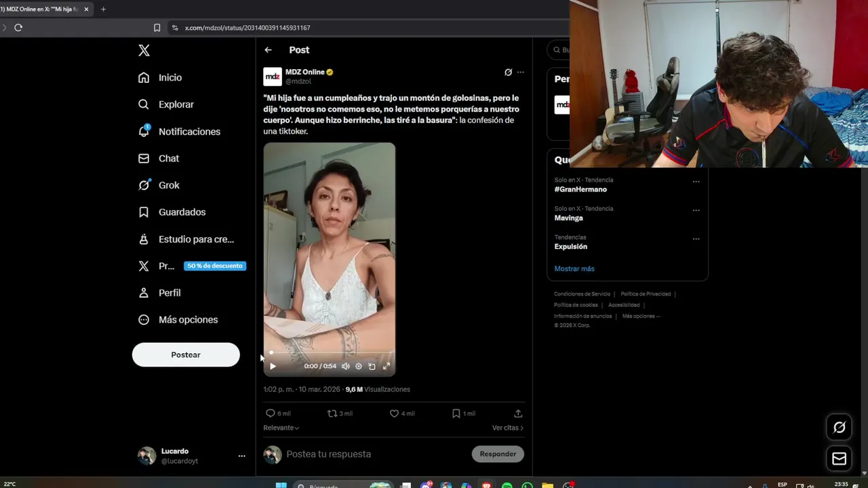Open the floating messages envelope button

pyautogui.click(x=840, y=459)
